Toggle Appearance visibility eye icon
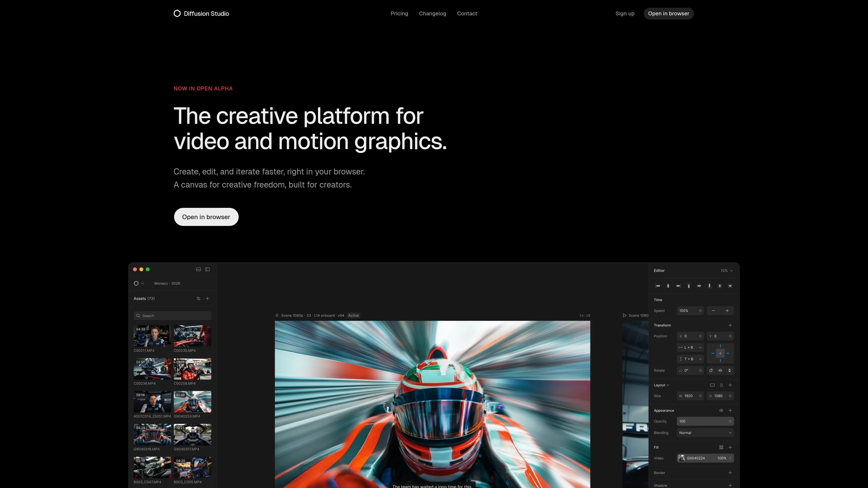The width and height of the screenshot is (868, 488). tap(721, 411)
